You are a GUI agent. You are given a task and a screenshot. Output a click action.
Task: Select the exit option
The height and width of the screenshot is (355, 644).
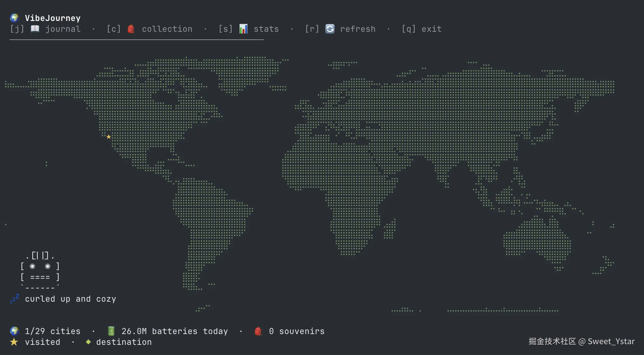431,29
